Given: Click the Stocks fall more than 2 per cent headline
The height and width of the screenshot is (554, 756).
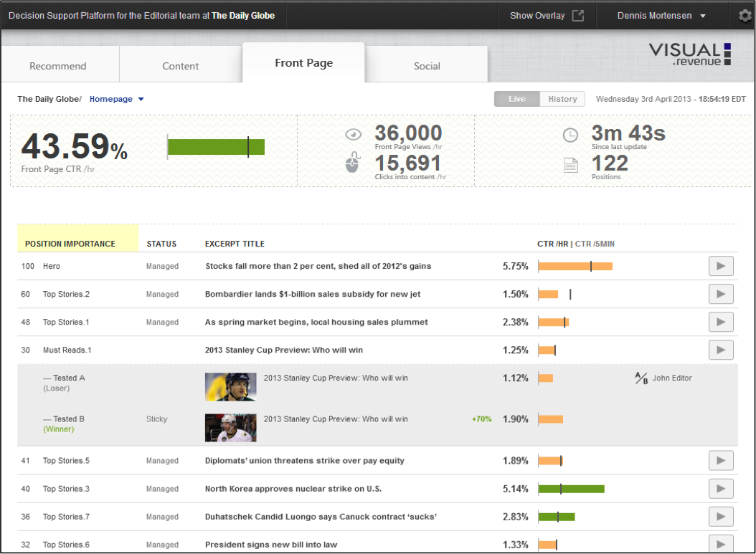Looking at the screenshot, I should click(x=318, y=266).
